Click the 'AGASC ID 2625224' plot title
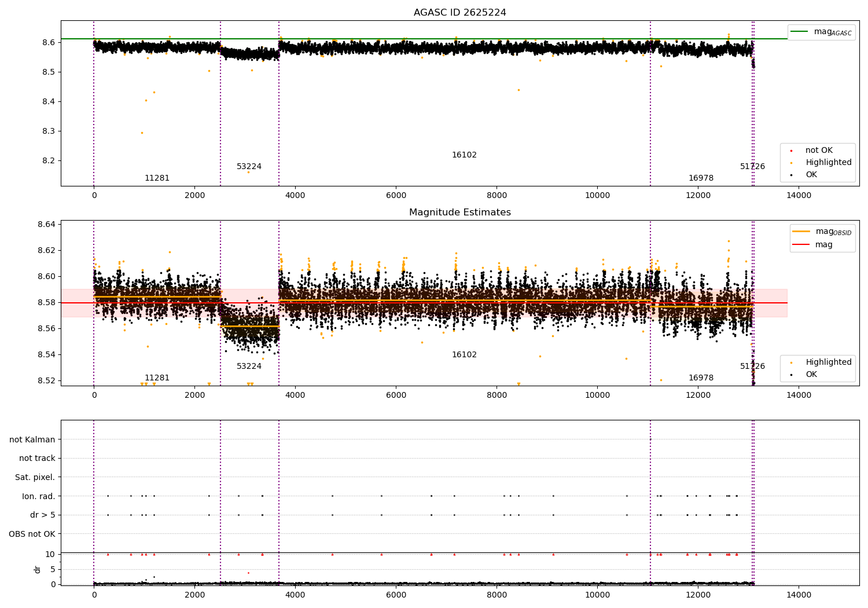Image resolution: width=868 pixels, height=608 pixels. pyautogui.click(x=460, y=13)
